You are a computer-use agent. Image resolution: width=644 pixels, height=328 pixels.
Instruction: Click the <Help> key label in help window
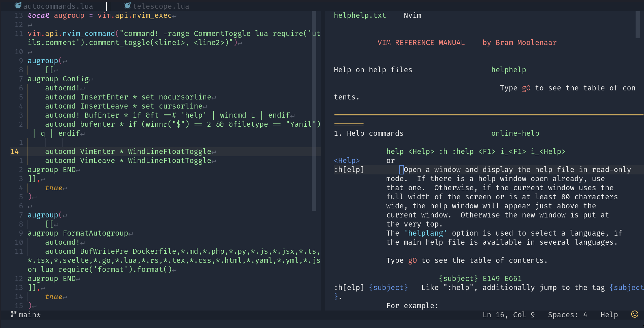click(347, 161)
